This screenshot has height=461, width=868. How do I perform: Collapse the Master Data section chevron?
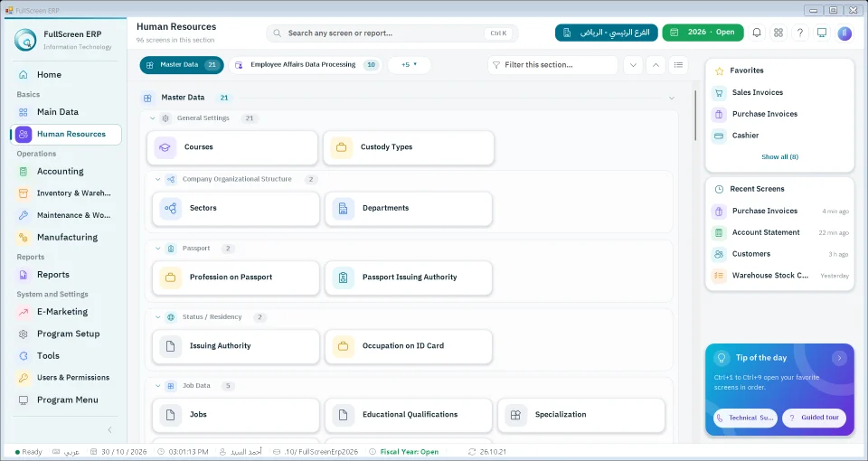coord(672,98)
